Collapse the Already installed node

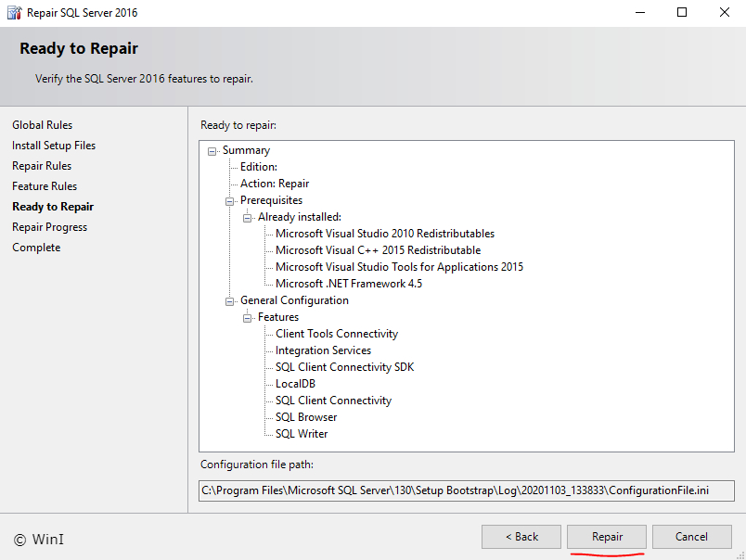246,216
